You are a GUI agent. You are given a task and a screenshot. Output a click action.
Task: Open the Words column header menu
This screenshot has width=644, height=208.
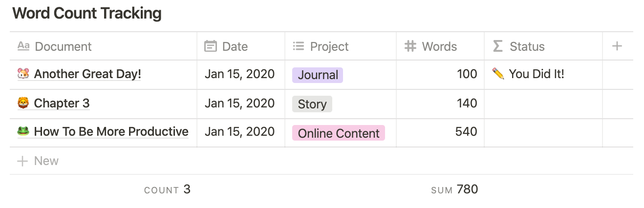click(440, 46)
